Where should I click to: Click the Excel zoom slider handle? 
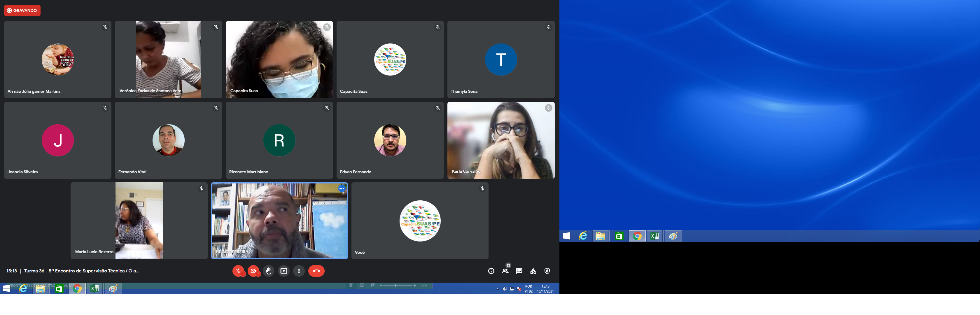point(396,285)
